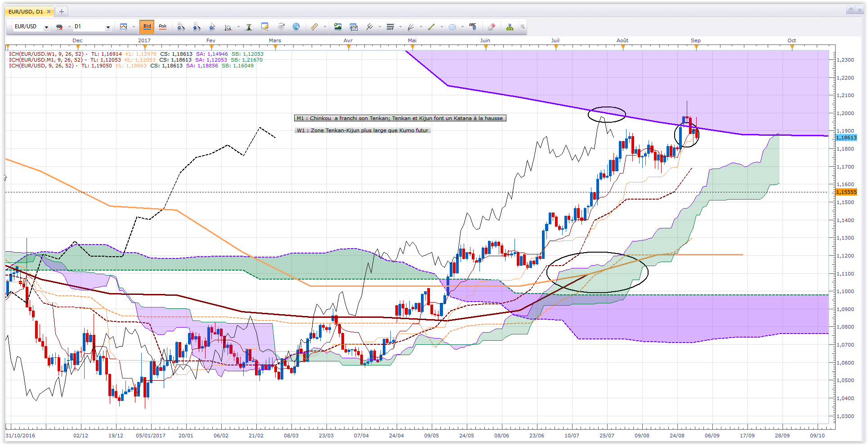Expand the chart type dropdown arrow
This screenshot has width=868, height=445.
(134, 27)
